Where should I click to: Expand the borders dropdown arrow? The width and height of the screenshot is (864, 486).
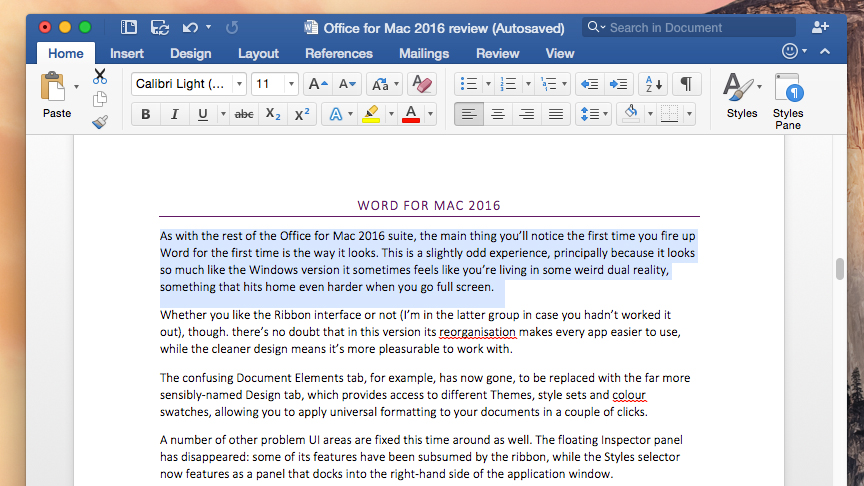tap(689, 114)
